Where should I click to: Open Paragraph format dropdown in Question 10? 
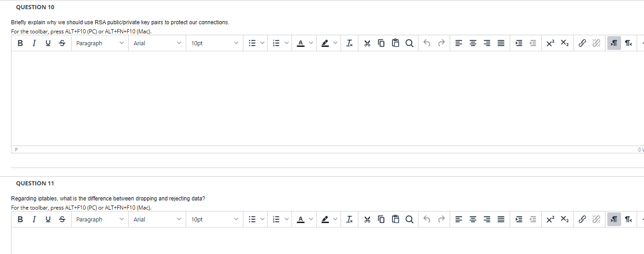[100, 43]
